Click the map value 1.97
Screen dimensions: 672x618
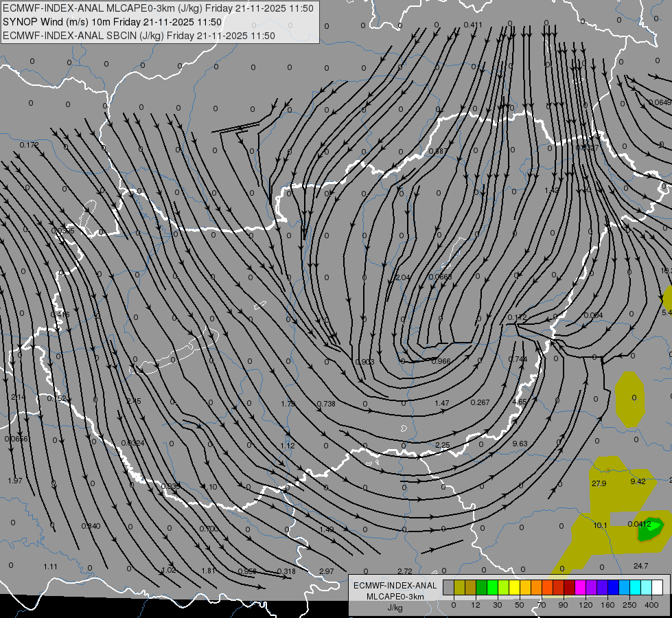pyautogui.click(x=15, y=481)
